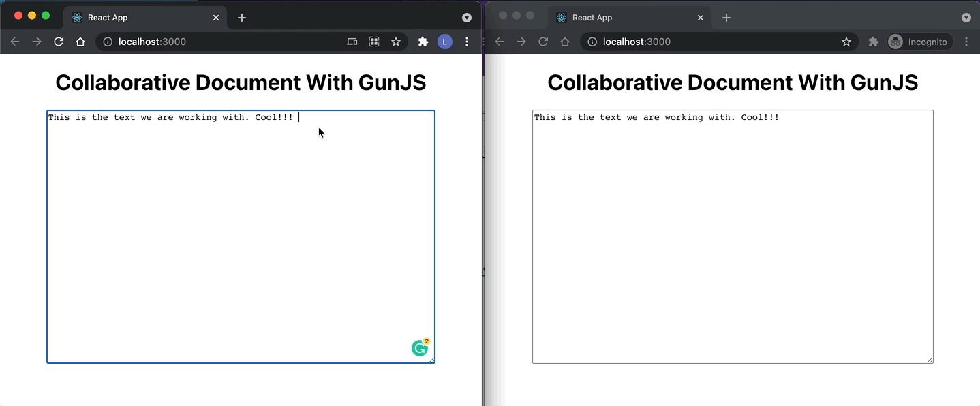This screenshot has width=980, height=406.
Task: Reload the page in the left browser window
Action: (x=59, y=42)
